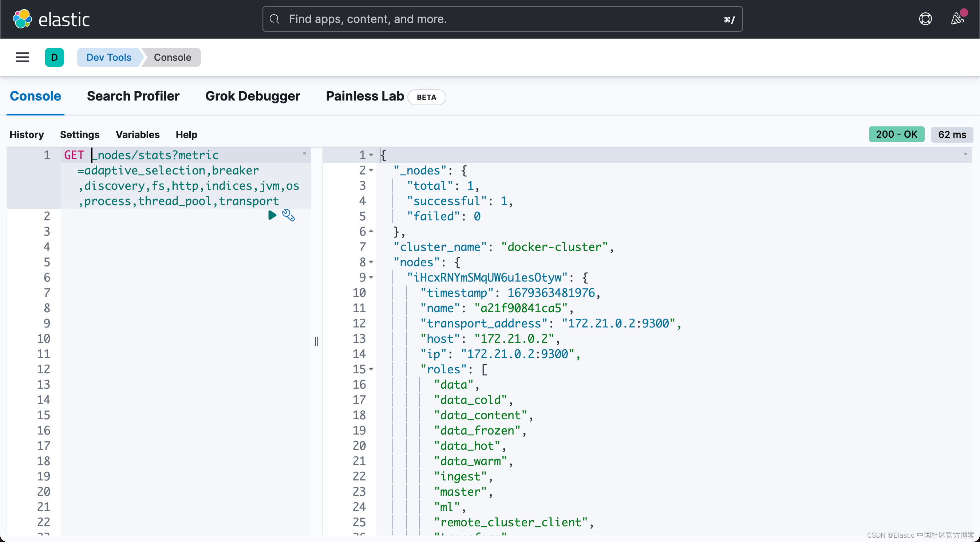
Task: Click the 62 ms response time badge
Action: tap(952, 135)
